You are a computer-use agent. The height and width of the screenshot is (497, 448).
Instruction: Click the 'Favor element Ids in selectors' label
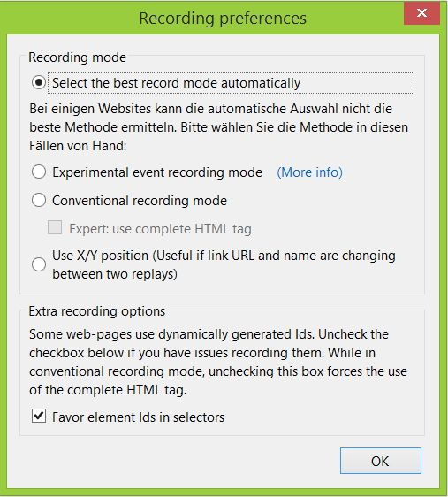[x=139, y=417]
